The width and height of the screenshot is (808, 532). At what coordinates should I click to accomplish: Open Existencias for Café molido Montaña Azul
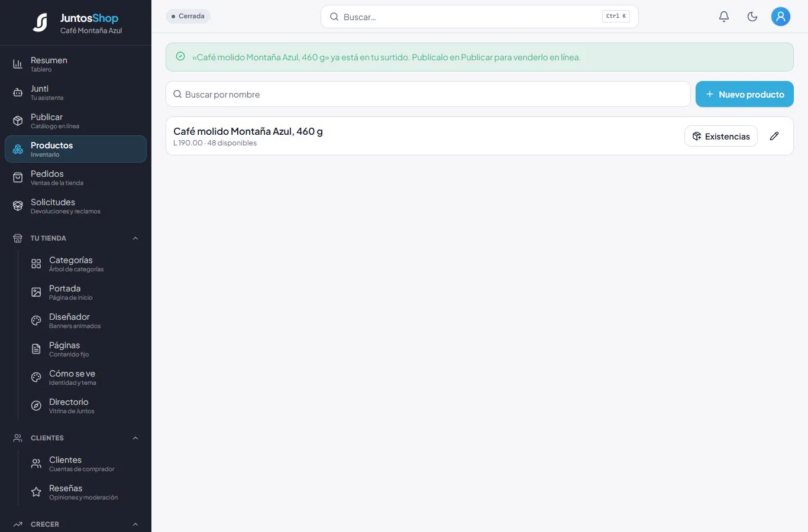point(721,136)
